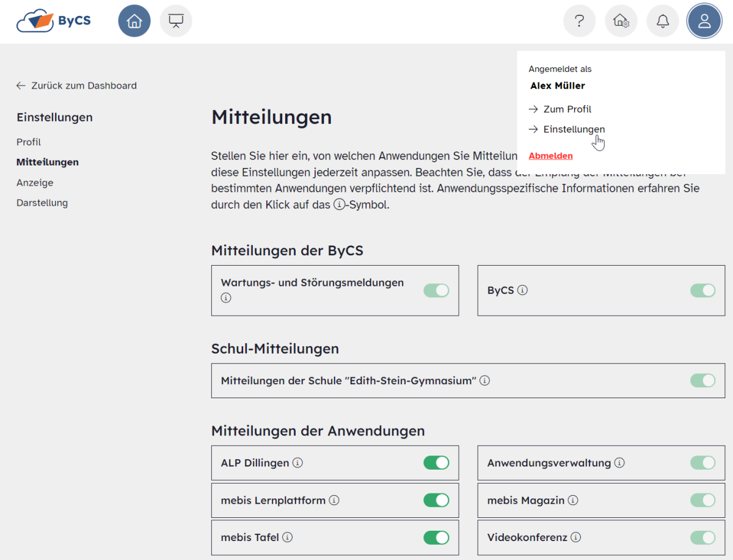Go to Zum Profil in user menu
This screenshot has width=733, height=560.
coord(567,109)
